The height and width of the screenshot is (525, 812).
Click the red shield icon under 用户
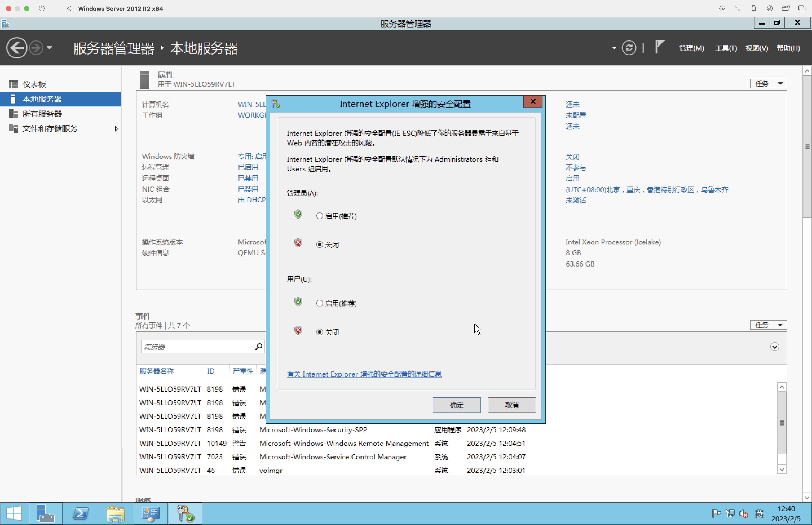pyautogui.click(x=298, y=330)
